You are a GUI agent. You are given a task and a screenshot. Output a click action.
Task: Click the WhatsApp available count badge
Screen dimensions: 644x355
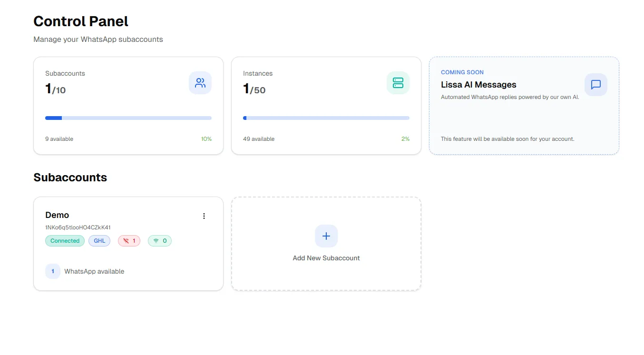coord(53,271)
